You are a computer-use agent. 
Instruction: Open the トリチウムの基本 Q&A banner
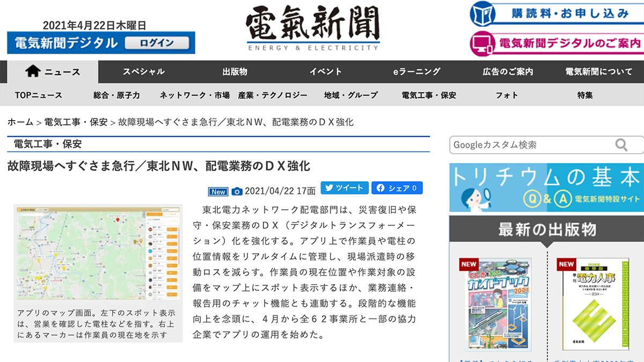(x=547, y=187)
